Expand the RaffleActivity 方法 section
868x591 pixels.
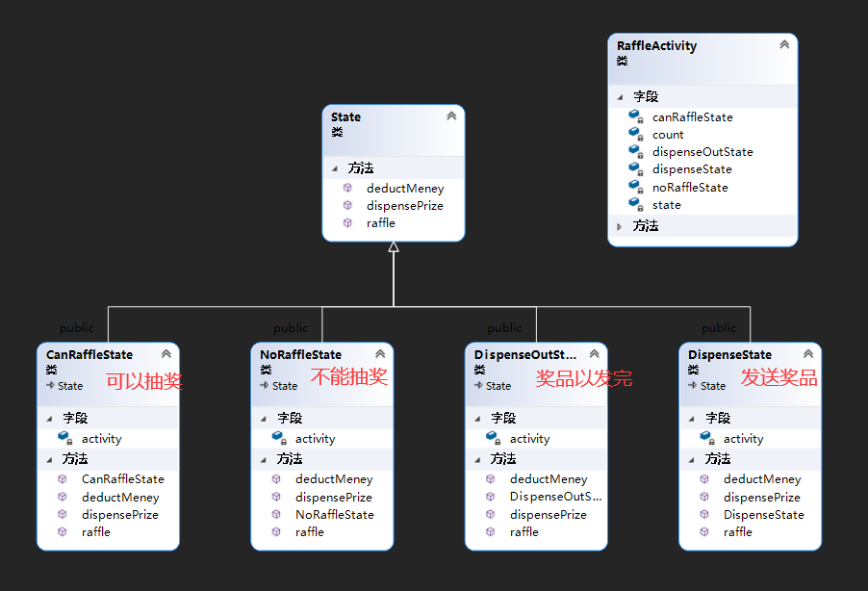620,226
